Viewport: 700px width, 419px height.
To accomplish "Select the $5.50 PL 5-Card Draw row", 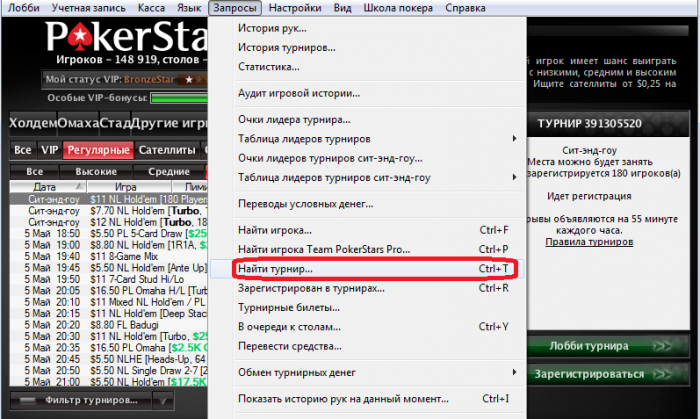I will (x=109, y=233).
